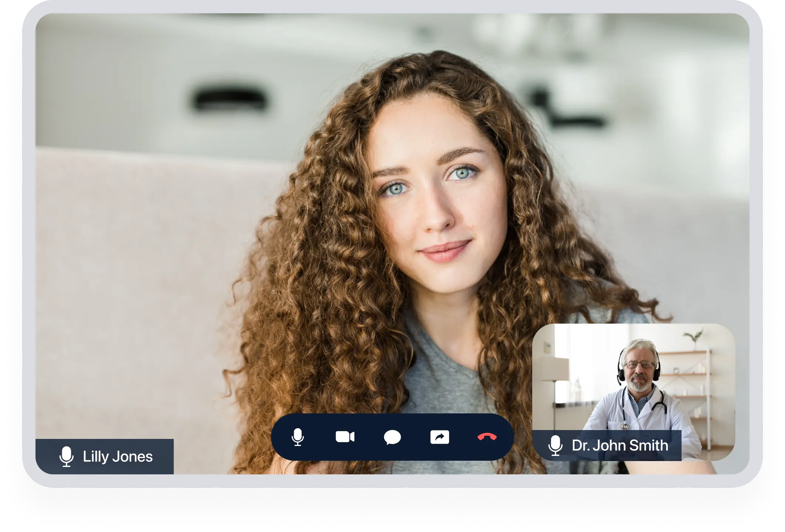Click empty space between mic and camera icons

(321, 437)
